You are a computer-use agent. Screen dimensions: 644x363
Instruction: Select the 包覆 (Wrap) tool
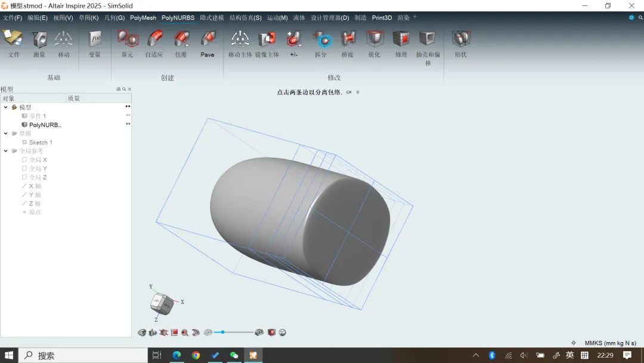point(181,40)
